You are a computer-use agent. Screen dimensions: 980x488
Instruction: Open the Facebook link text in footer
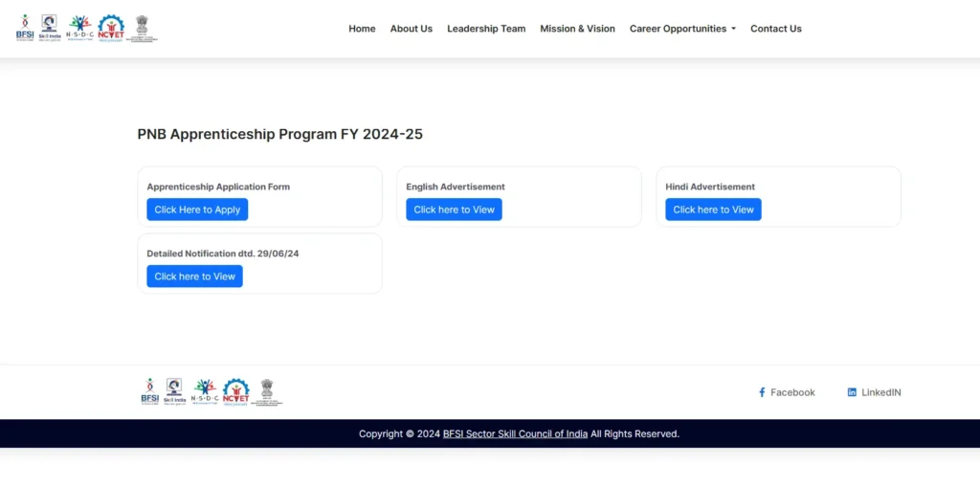(792, 392)
